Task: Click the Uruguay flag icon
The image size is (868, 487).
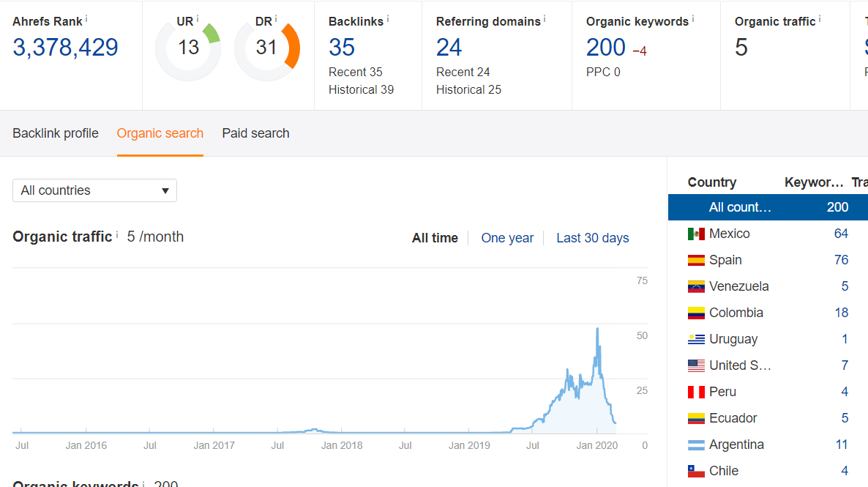Action: click(x=696, y=339)
